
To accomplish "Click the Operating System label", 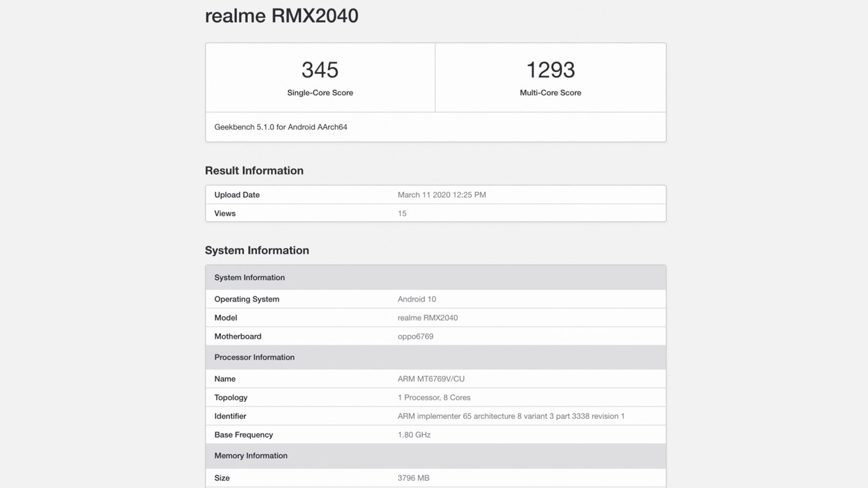I will point(247,299).
